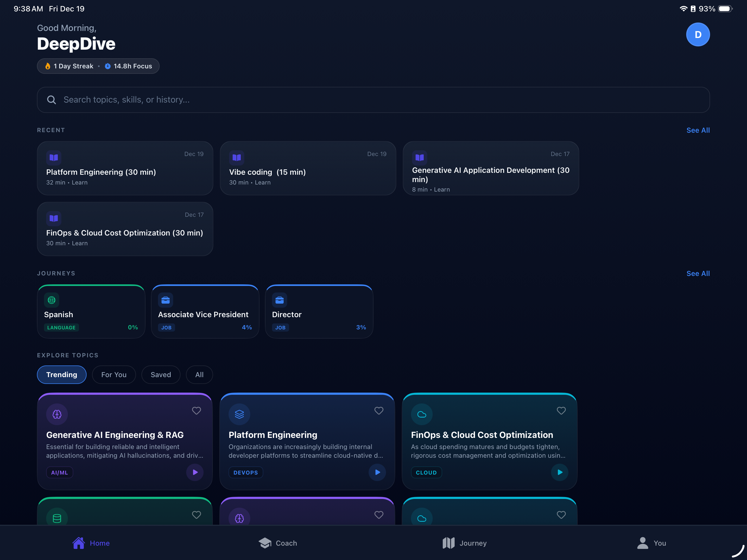Tap JOB tag on Associate Vice President
Screen dimensions: 747x560
click(x=166, y=327)
